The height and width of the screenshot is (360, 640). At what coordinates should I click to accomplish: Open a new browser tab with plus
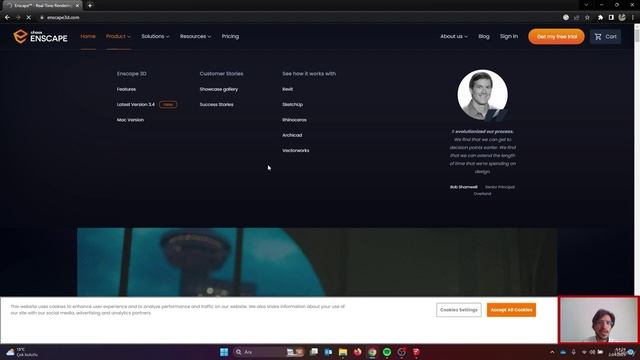[90, 5]
